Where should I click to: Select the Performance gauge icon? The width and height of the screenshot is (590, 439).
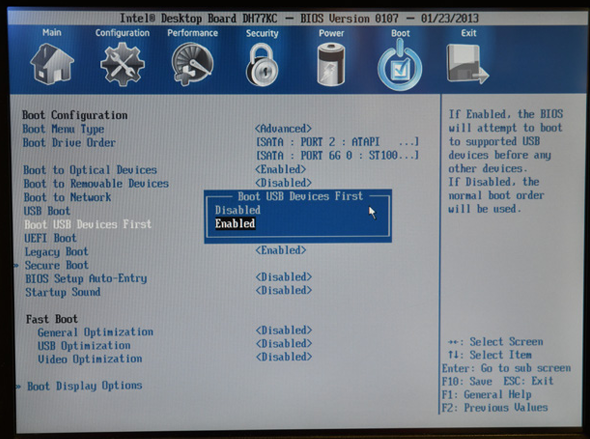click(192, 64)
